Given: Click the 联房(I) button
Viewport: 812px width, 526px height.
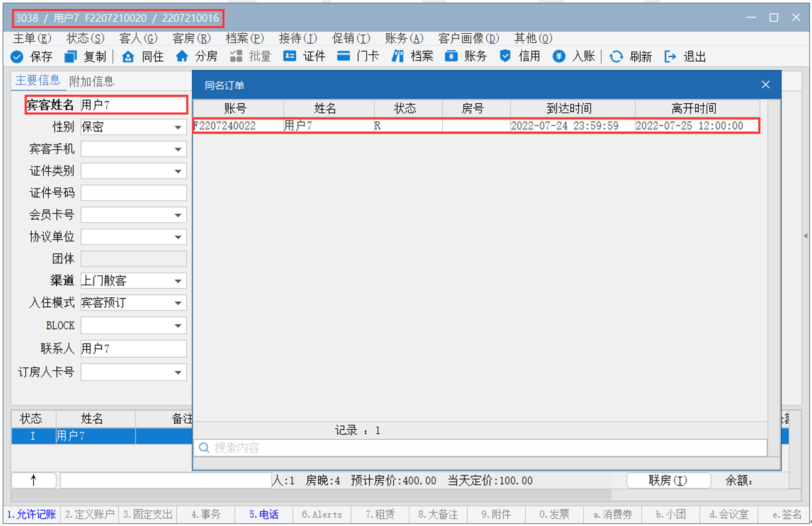Looking at the screenshot, I should click(x=668, y=480).
